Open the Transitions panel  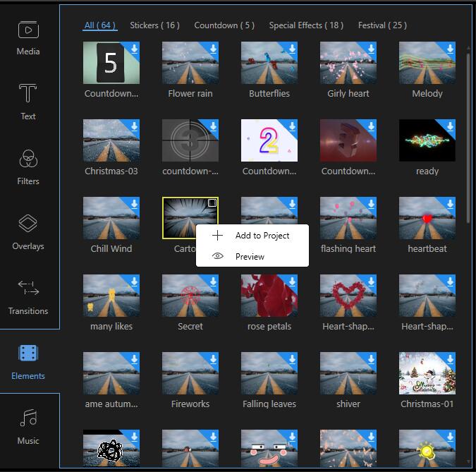tap(28, 297)
